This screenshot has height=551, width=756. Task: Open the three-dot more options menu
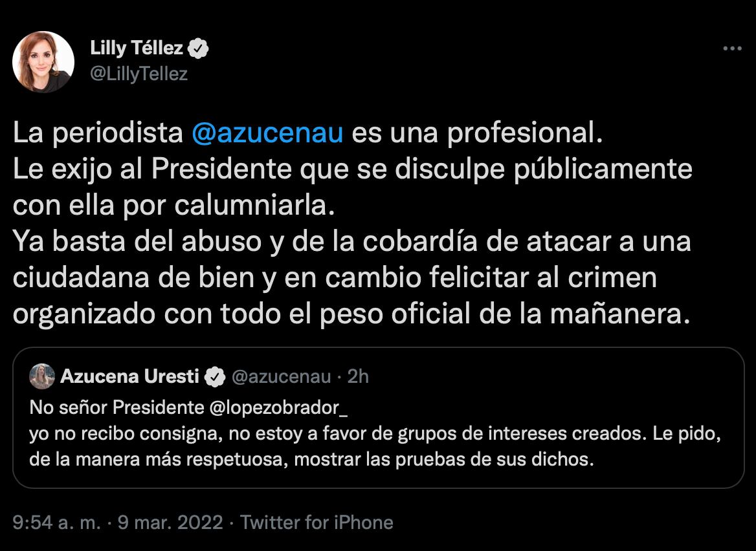point(732,49)
